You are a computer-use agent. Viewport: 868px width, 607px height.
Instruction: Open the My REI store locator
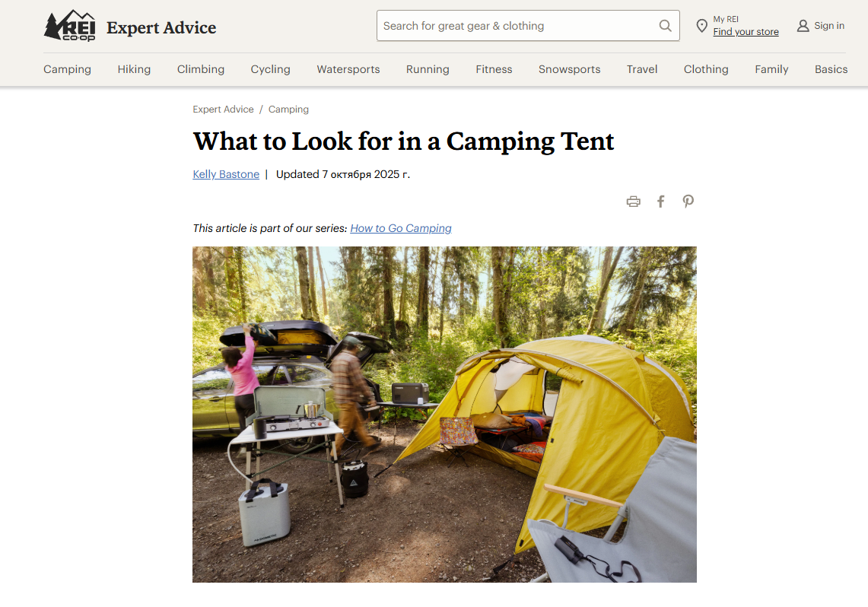(746, 31)
